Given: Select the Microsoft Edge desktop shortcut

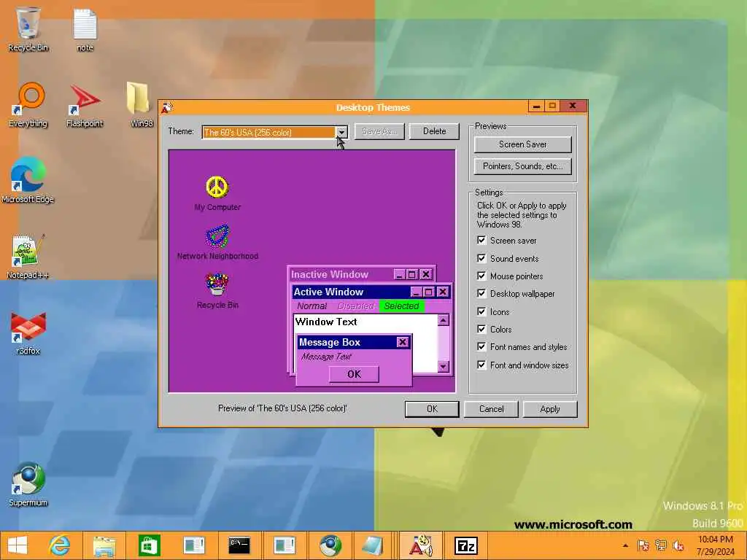Looking at the screenshot, I should point(28,181).
